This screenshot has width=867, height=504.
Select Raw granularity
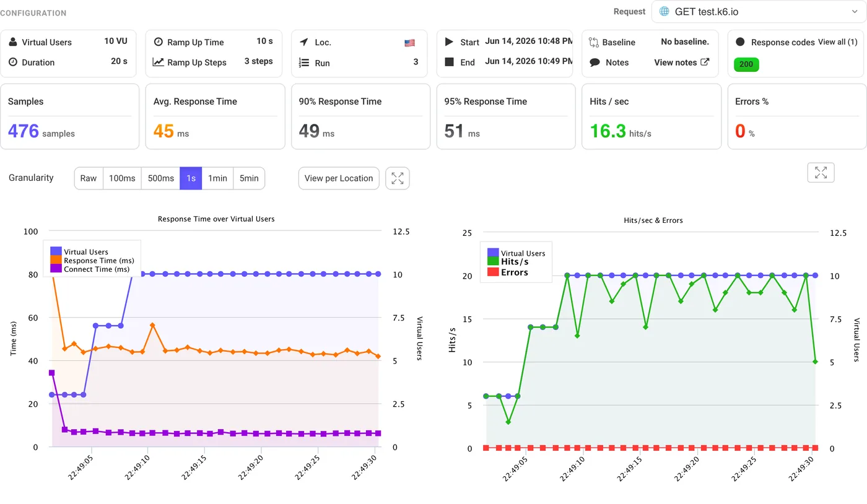pos(89,178)
